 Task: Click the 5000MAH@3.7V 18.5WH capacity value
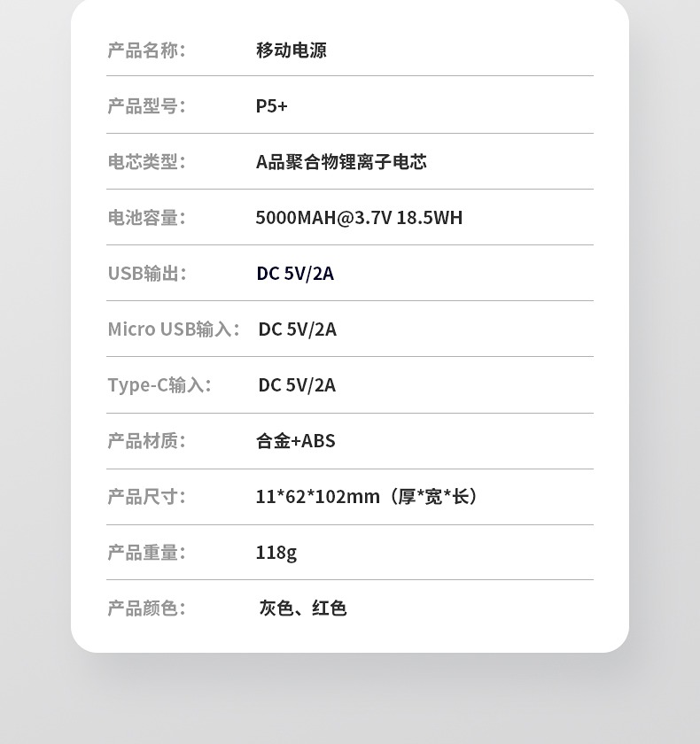click(359, 218)
